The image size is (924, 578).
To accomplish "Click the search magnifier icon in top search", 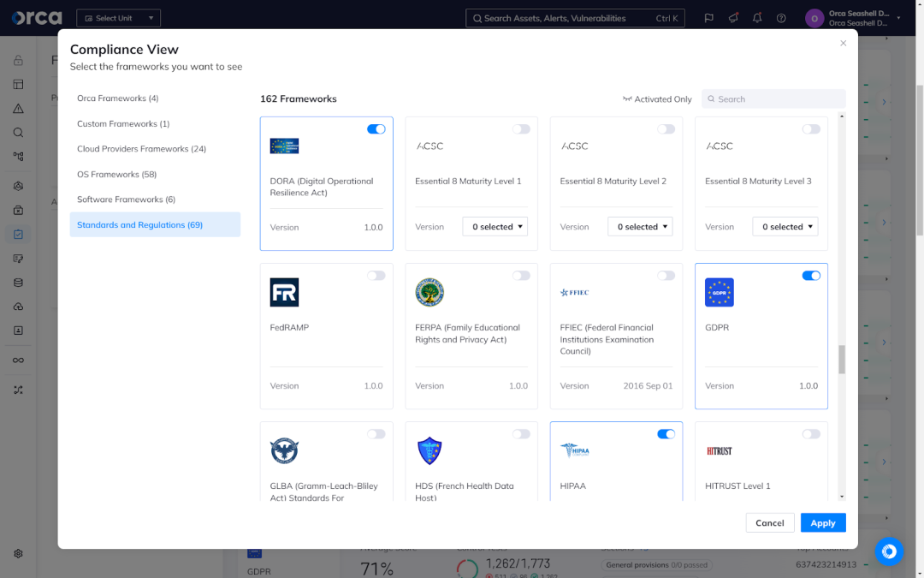I will (x=477, y=18).
